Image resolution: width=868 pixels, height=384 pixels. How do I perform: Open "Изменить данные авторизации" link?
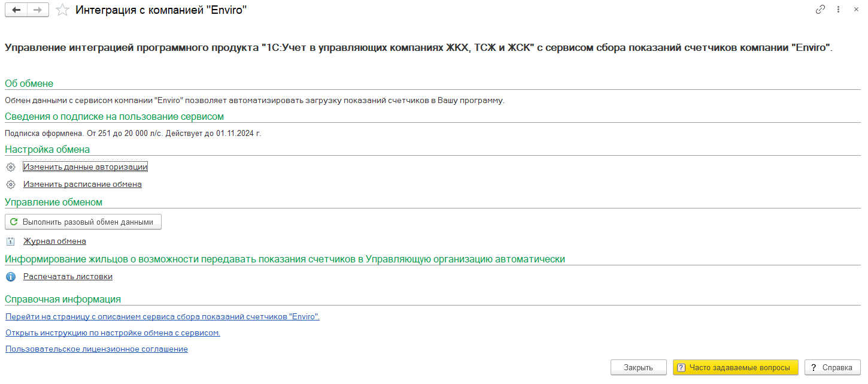pos(85,167)
